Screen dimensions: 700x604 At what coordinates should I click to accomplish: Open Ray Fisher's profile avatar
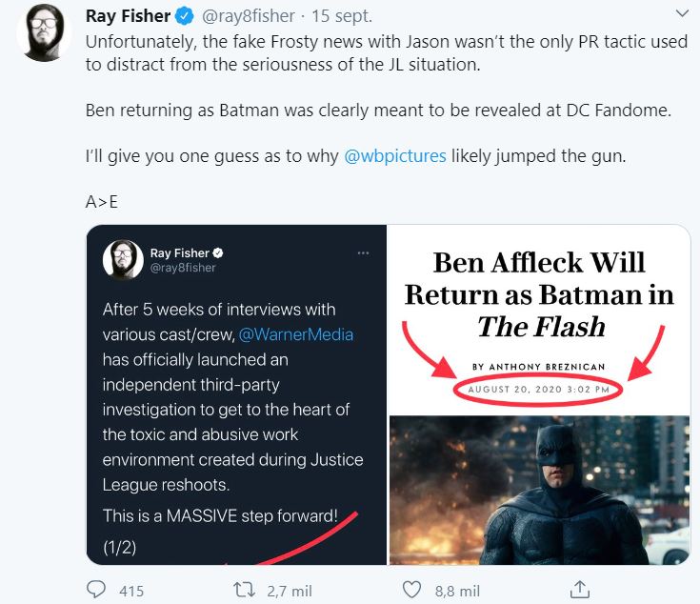[43, 32]
